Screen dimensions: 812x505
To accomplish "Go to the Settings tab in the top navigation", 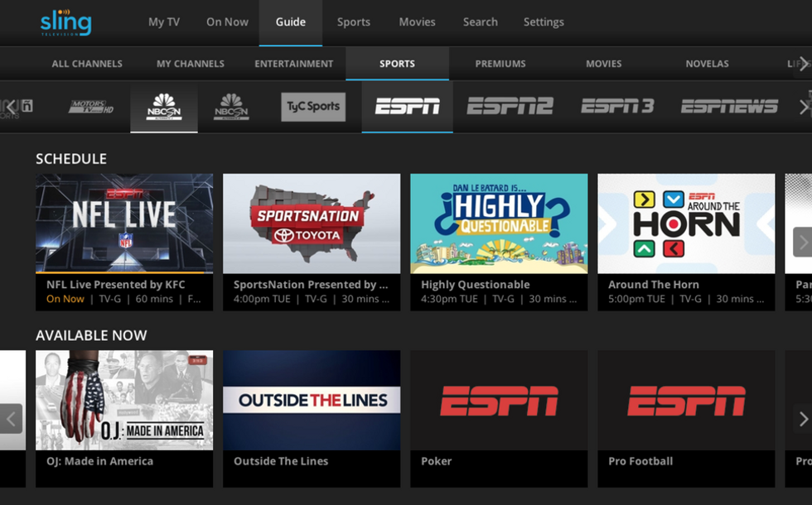I will [544, 22].
